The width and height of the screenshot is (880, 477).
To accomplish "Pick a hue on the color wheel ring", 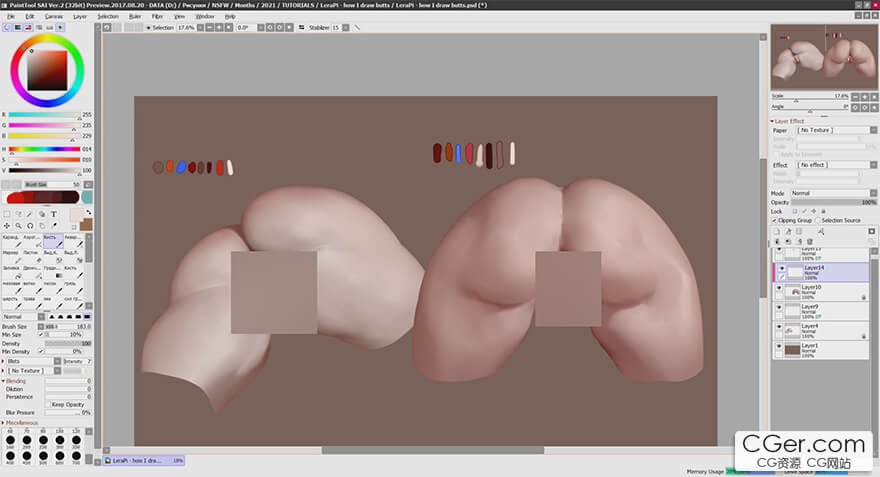I will (47, 38).
